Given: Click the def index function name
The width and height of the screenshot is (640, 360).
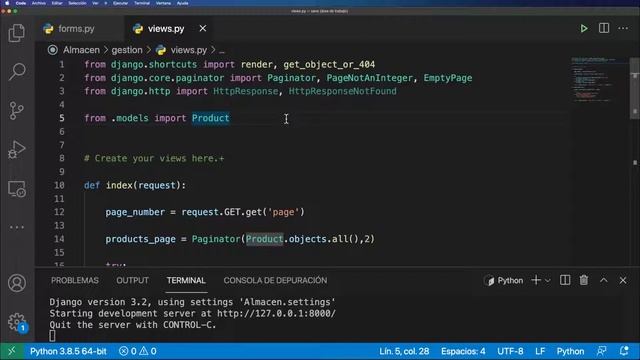Looking at the screenshot, I should tap(119, 185).
